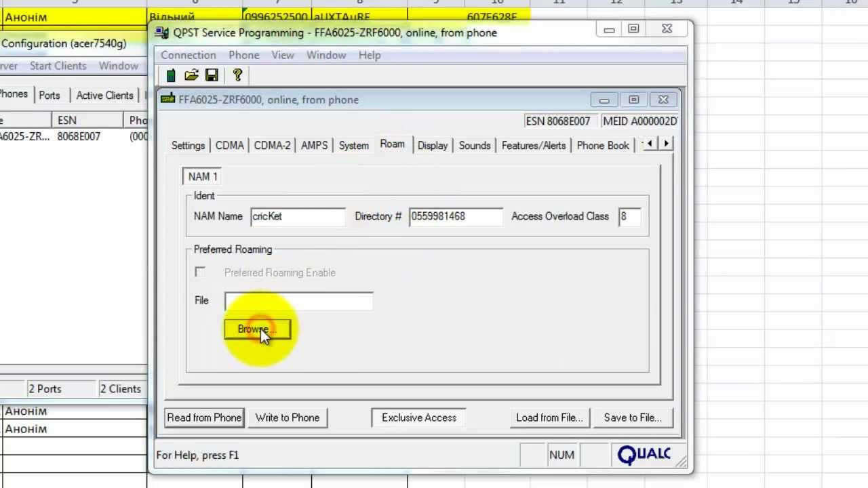Open Window menu in Configuration window

tap(119, 66)
